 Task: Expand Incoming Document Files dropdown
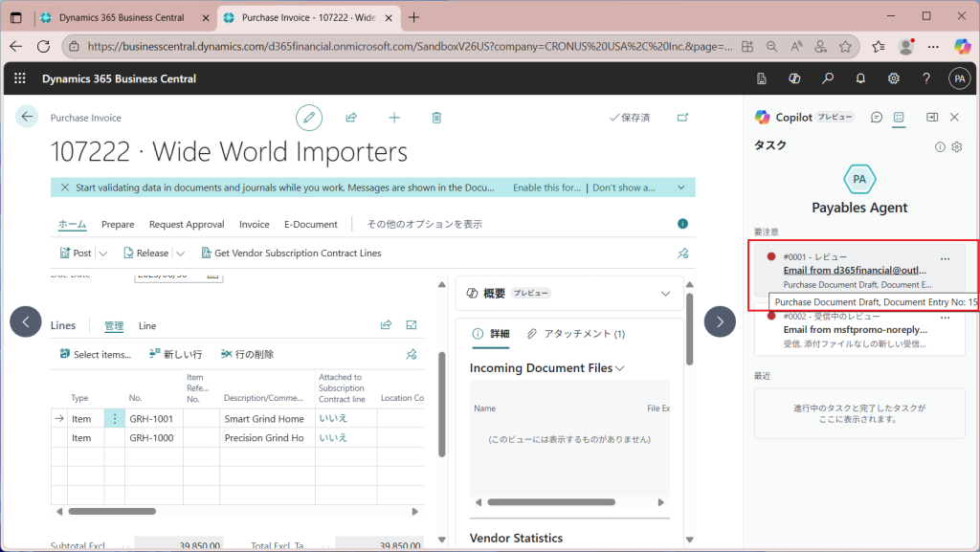[x=620, y=368]
